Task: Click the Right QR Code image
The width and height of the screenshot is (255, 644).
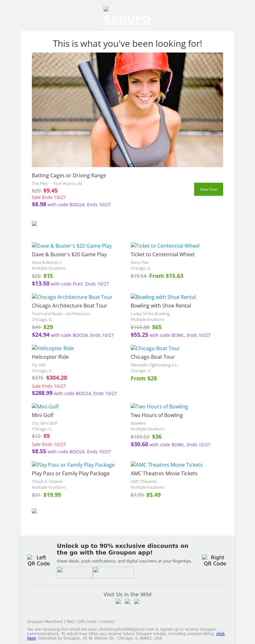Action: point(215,560)
